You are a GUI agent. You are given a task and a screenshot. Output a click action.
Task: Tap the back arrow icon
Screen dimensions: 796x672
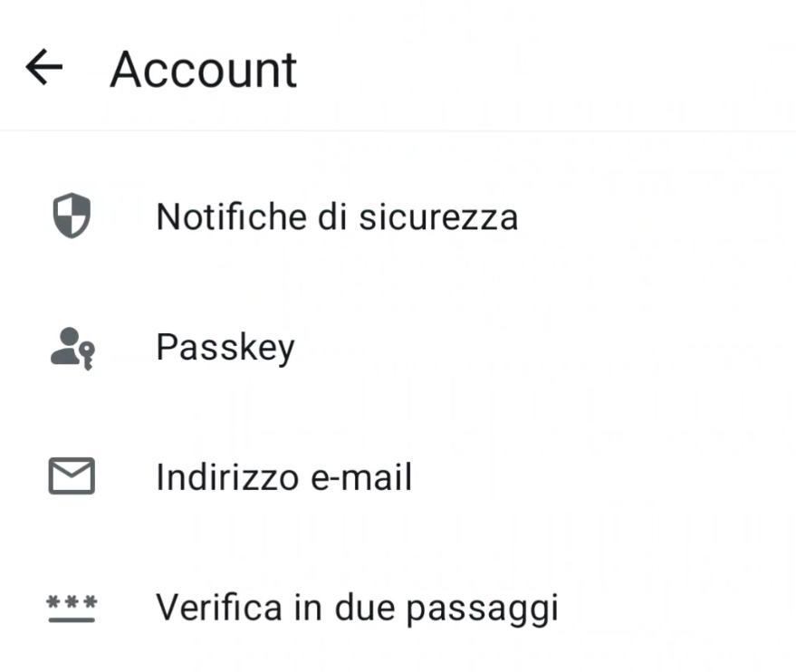tap(43, 68)
